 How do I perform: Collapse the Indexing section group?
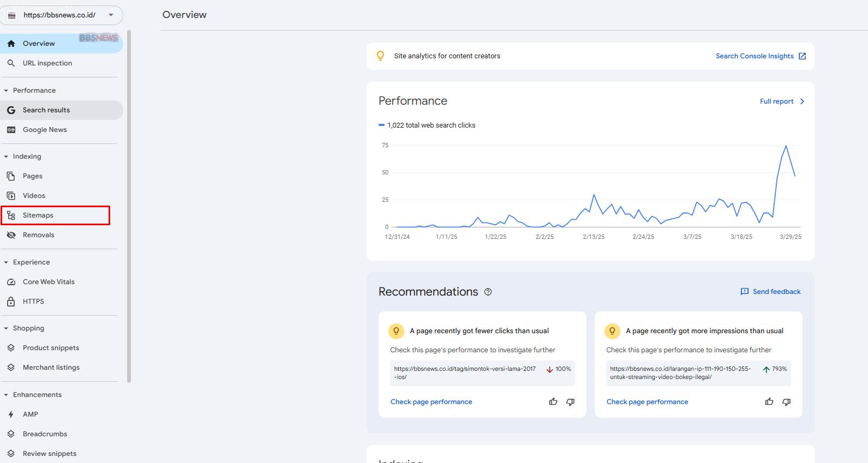pyautogui.click(x=6, y=157)
